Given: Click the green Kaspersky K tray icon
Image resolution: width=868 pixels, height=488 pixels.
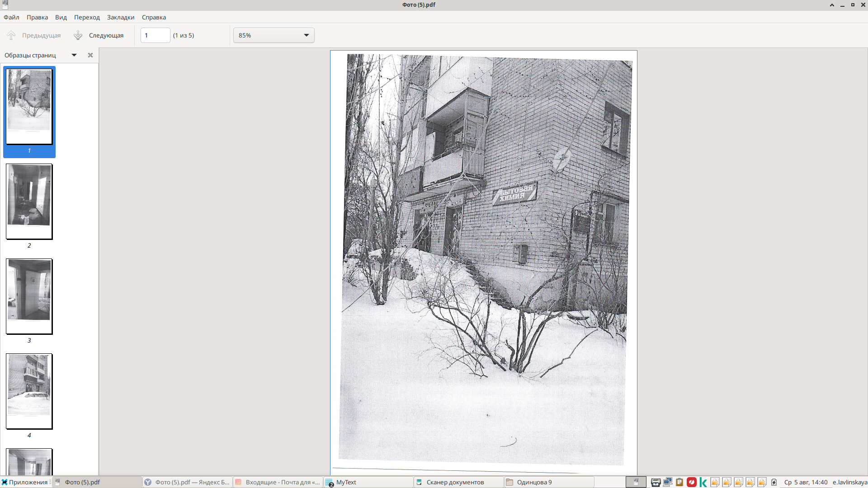Looking at the screenshot, I should click(703, 482).
